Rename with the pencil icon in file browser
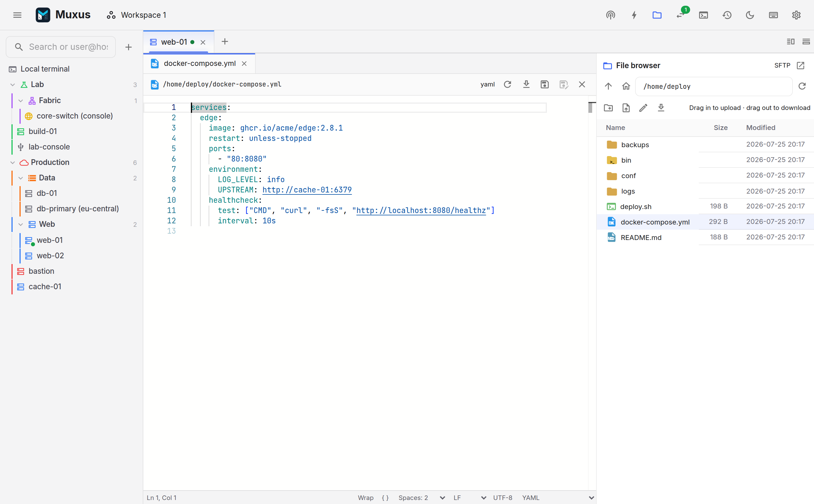This screenshot has width=814, height=504. point(643,108)
